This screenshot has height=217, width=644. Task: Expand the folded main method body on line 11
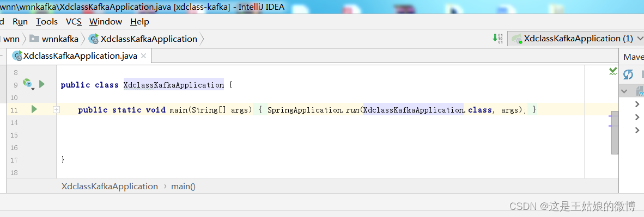[56, 109]
